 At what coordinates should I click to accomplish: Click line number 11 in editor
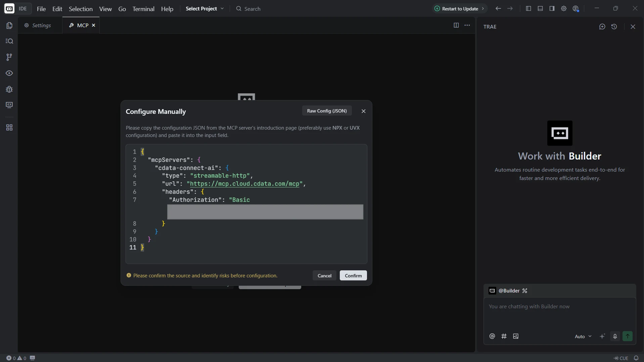(x=133, y=248)
